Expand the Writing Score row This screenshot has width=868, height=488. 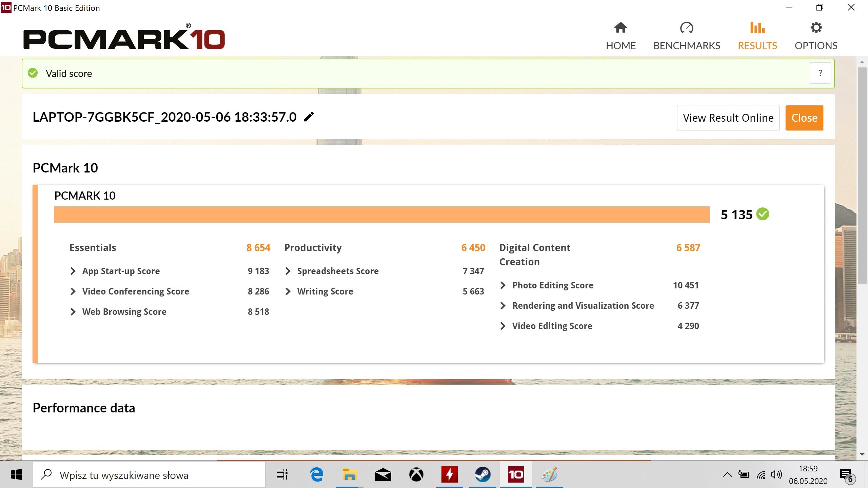[x=288, y=291]
